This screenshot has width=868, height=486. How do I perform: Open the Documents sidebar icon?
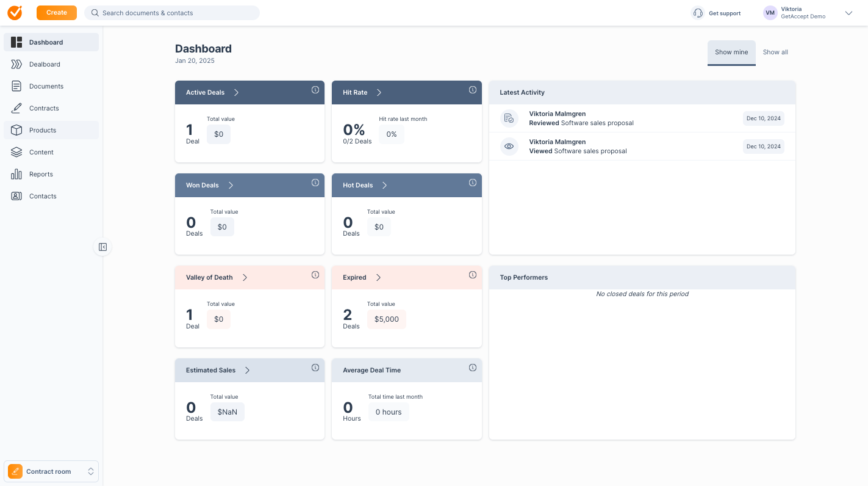pos(17,86)
